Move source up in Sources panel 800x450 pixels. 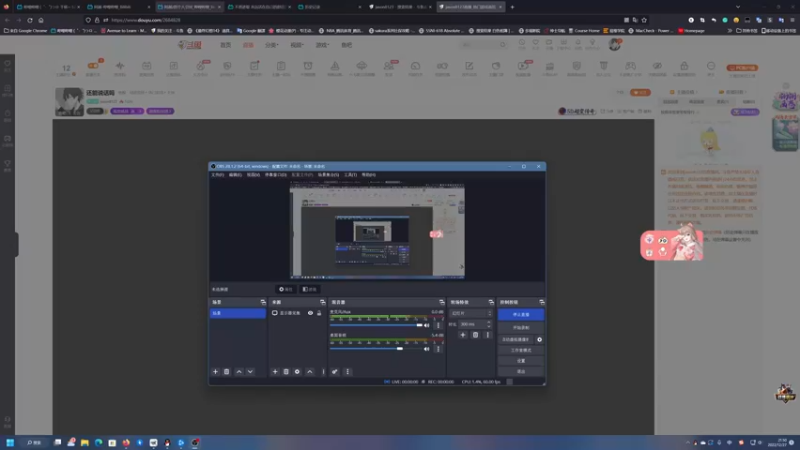310,371
